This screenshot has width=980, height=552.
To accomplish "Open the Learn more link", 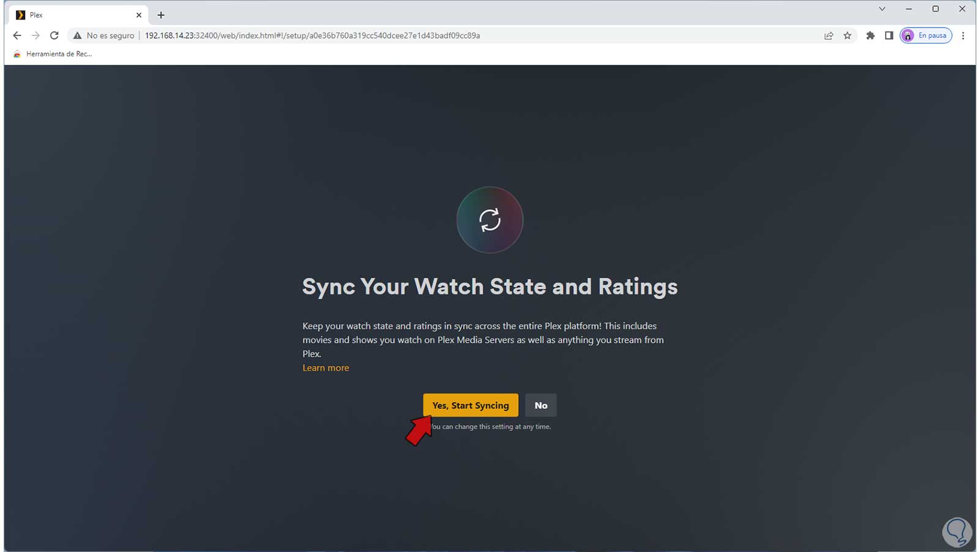I will click(x=325, y=368).
